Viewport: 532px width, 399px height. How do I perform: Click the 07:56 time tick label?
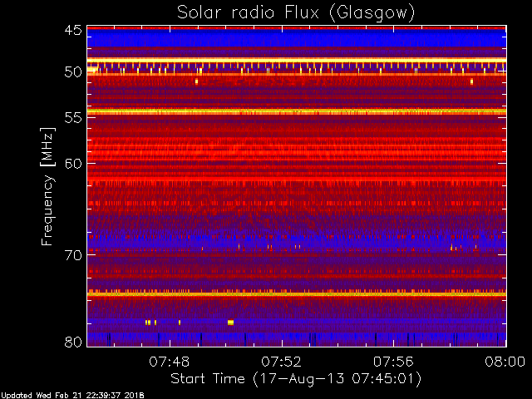393,362
